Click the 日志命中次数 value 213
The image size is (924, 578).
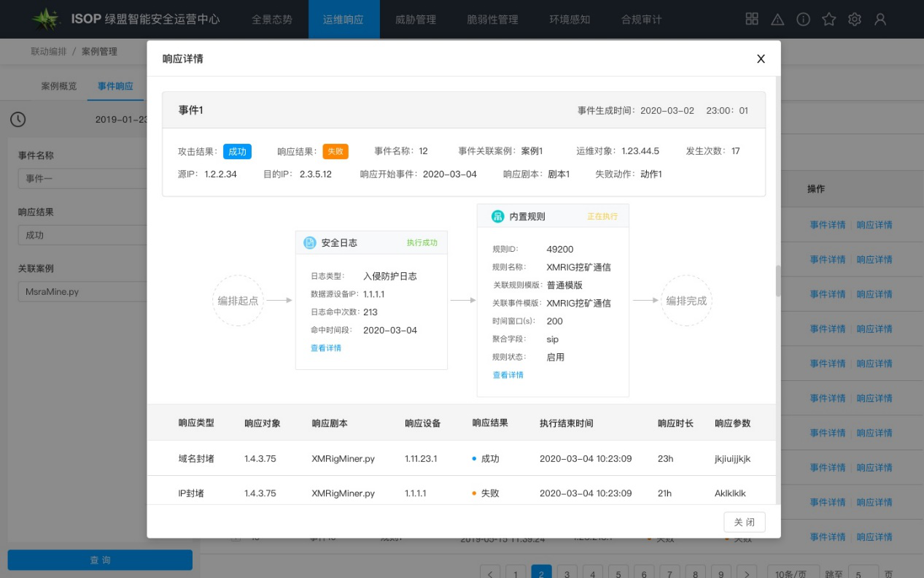point(370,312)
